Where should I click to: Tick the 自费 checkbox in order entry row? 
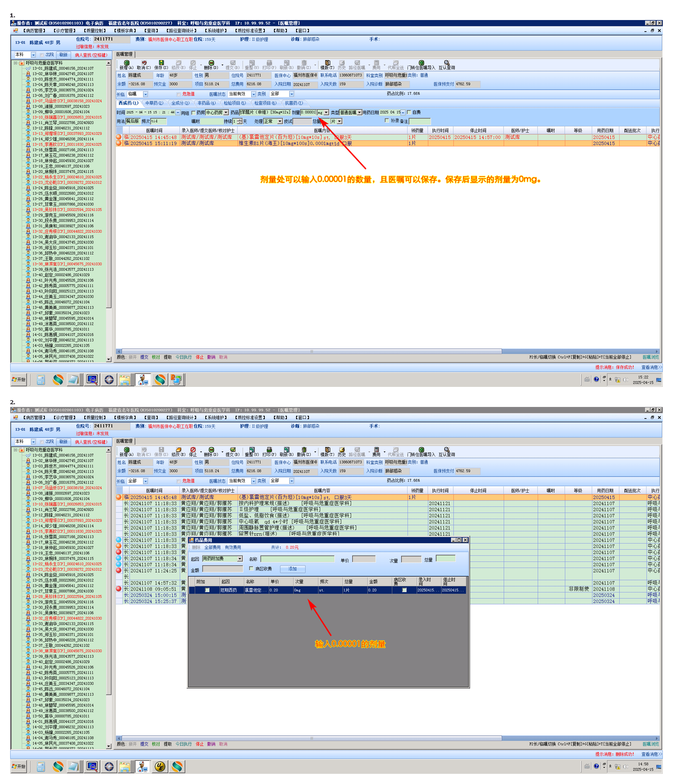(x=409, y=112)
